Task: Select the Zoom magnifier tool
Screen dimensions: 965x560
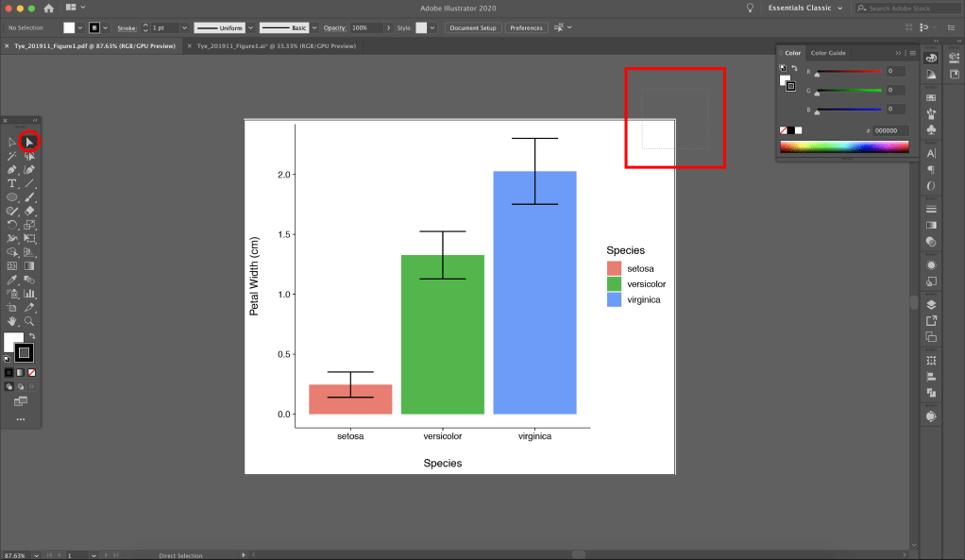Action: pyautogui.click(x=29, y=321)
